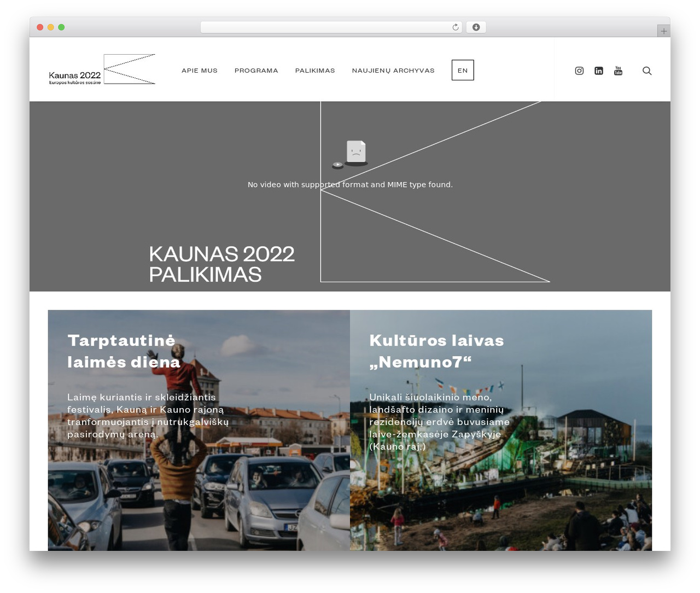700x593 pixels.
Task: Click the 'No video with supported format' message
Action: (x=350, y=185)
